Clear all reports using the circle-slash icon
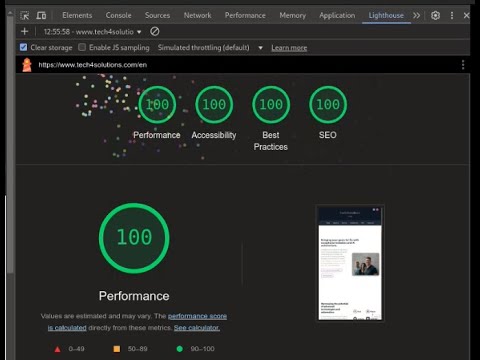The image size is (480, 360). click(155, 32)
